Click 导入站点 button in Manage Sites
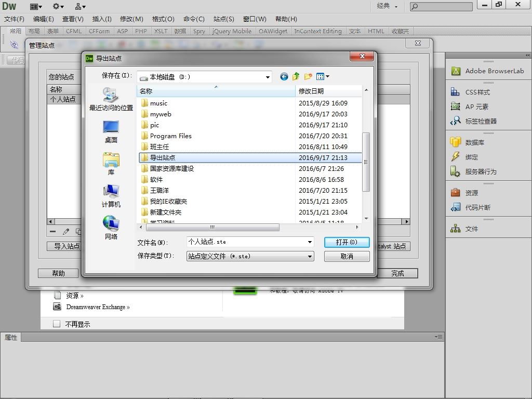 pyautogui.click(x=64, y=246)
